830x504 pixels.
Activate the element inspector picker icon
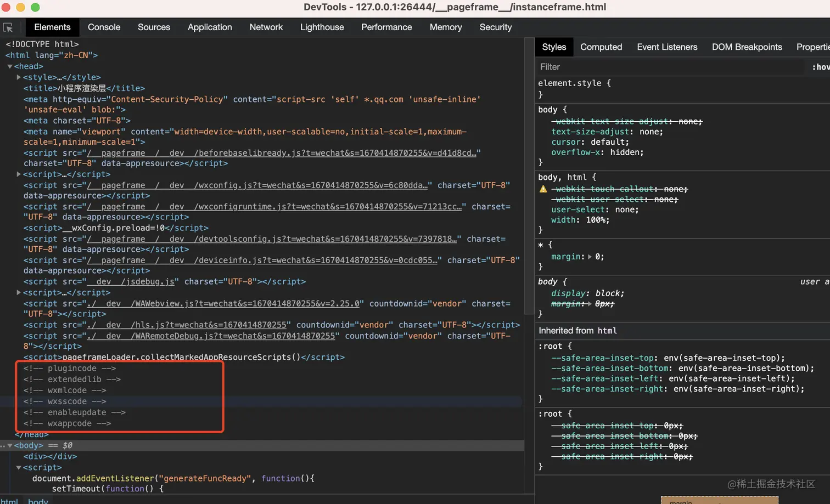click(x=8, y=27)
